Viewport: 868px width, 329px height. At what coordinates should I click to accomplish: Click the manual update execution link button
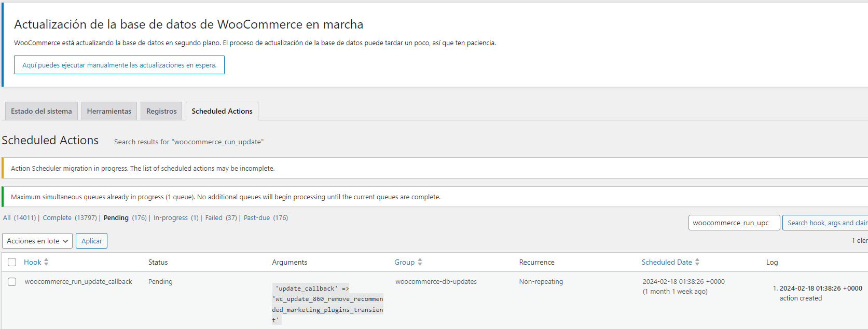coord(119,65)
